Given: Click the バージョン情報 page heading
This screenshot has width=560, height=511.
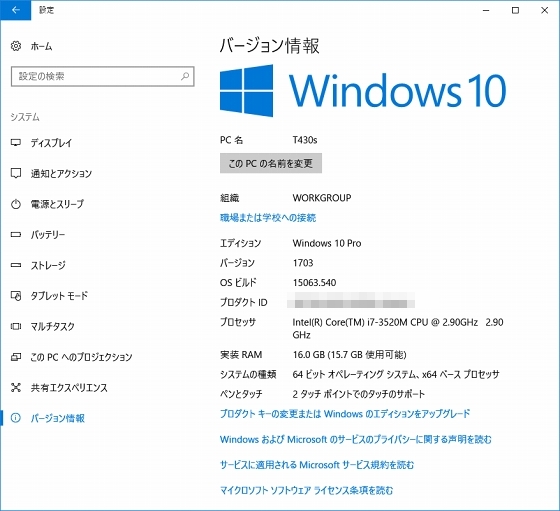Looking at the screenshot, I should pyautogui.click(x=269, y=46).
